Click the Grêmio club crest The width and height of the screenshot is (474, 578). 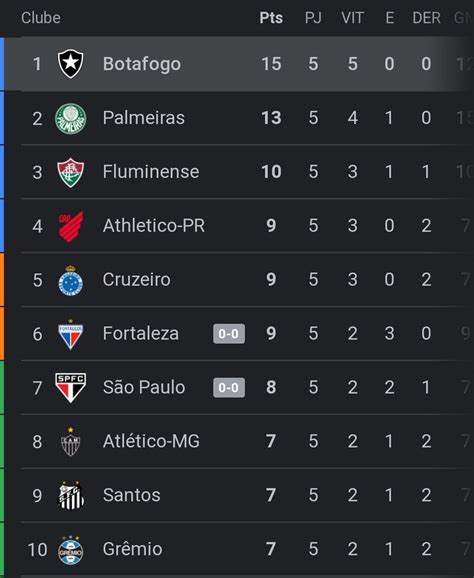[70, 550]
